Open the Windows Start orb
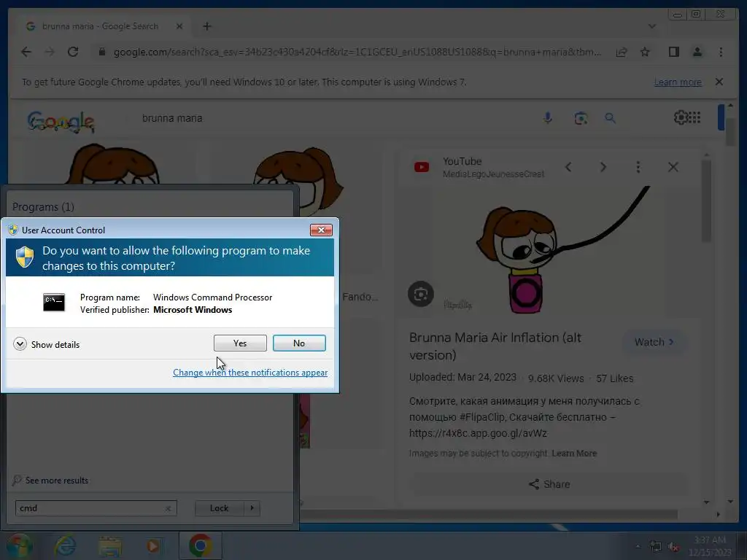 pyautogui.click(x=20, y=545)
